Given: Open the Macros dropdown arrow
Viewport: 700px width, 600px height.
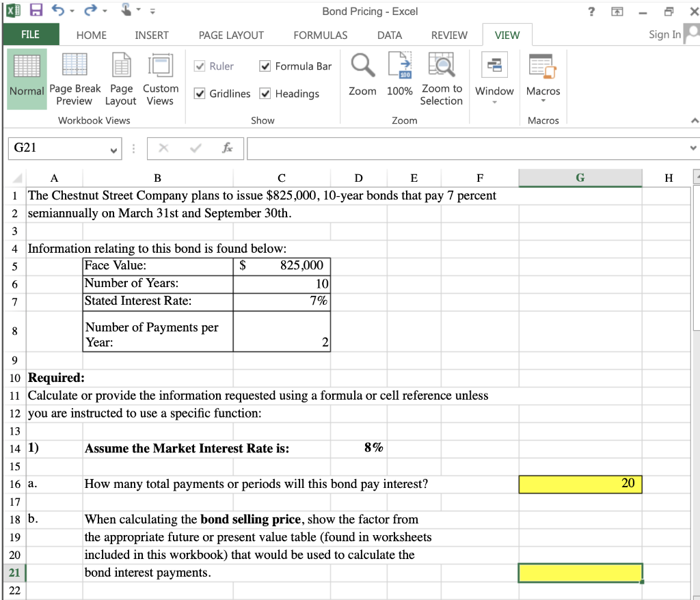Looking at the screenshot, I should [543, 100].
